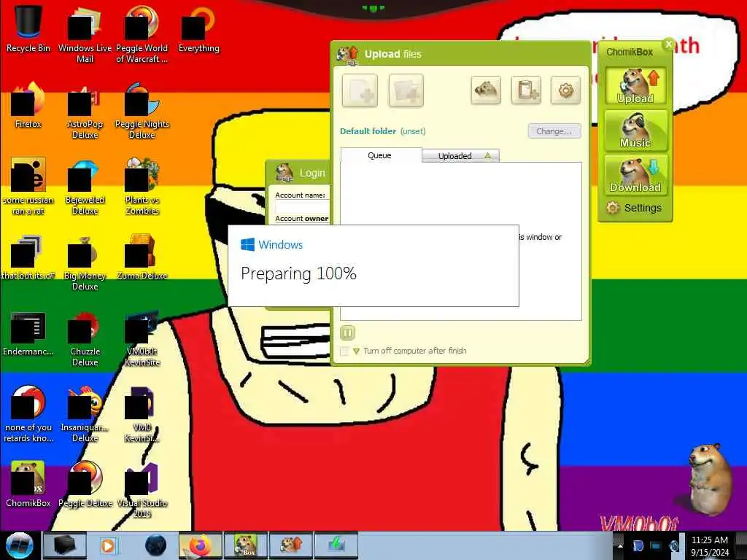Select the Peggle Deluxe desktop icon
The width and height of the screenshot is (747, 560).
click(x=85, y=484)
